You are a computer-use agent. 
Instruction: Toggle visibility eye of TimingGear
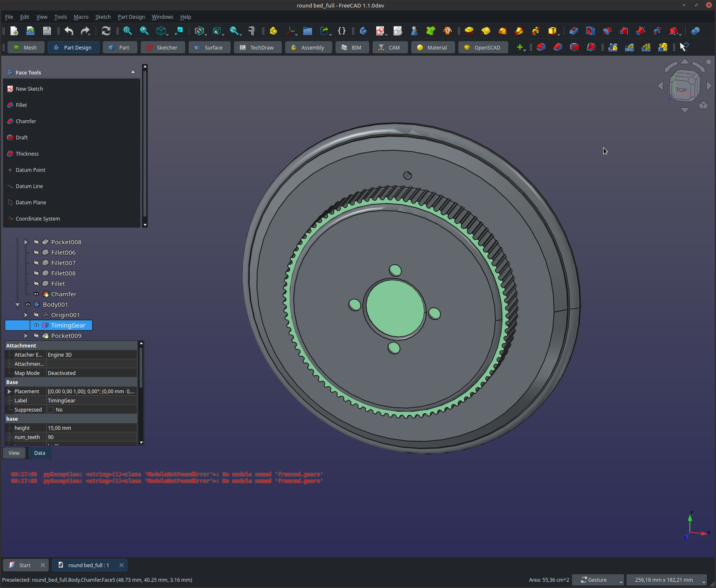(x=36, y=325)
